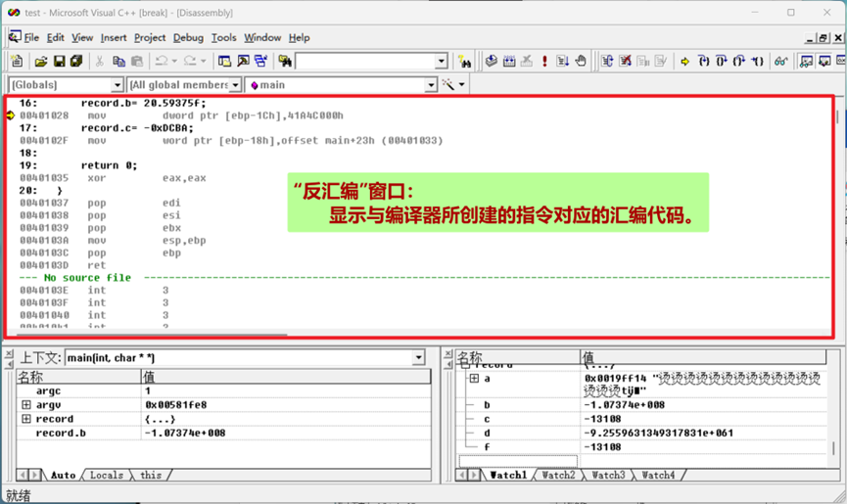
Task: Click yellow Show Next Statement arrow
Action: pyautogui.click(x=685, y=62)
